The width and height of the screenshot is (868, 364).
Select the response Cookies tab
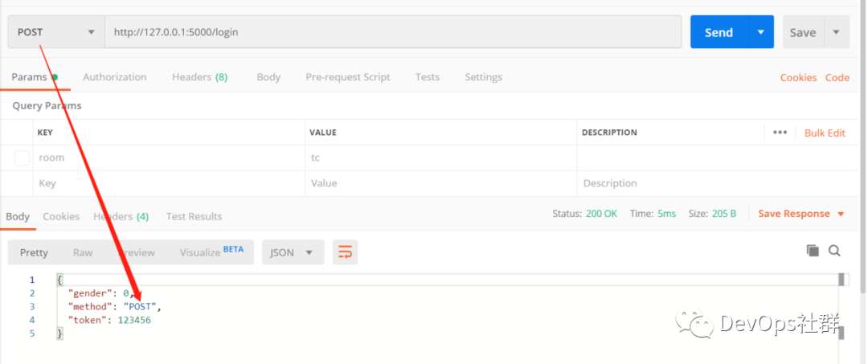point(61,216)
